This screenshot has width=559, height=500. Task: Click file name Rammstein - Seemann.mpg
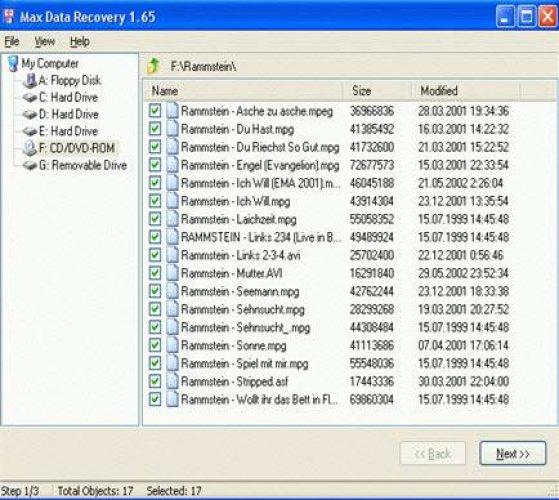[240, 292]
